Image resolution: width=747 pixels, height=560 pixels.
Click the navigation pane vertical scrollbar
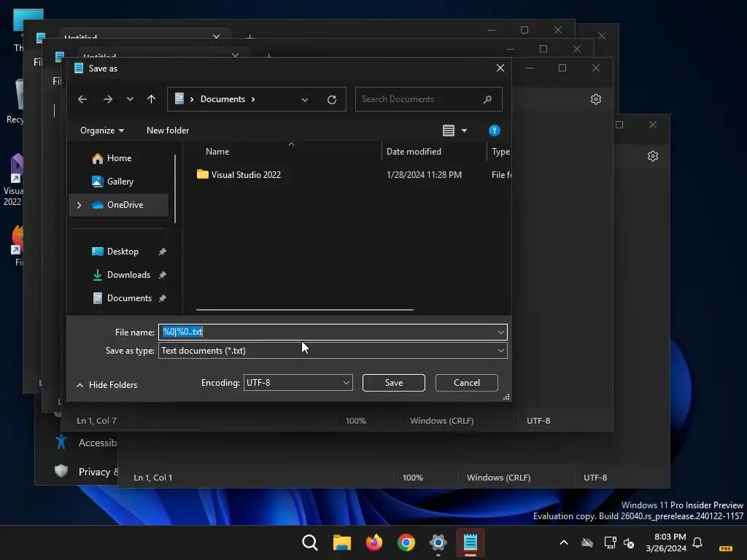pyautogui.click(x=175, y=189)
